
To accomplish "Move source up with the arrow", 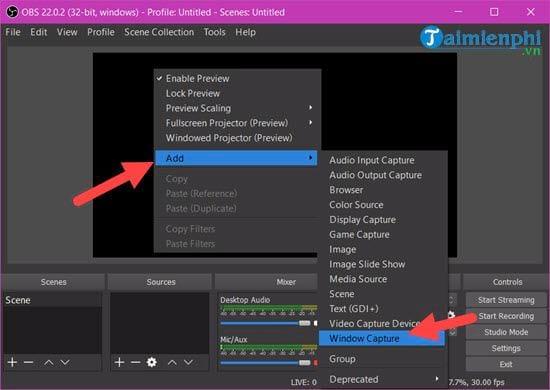I will (172, 362).
